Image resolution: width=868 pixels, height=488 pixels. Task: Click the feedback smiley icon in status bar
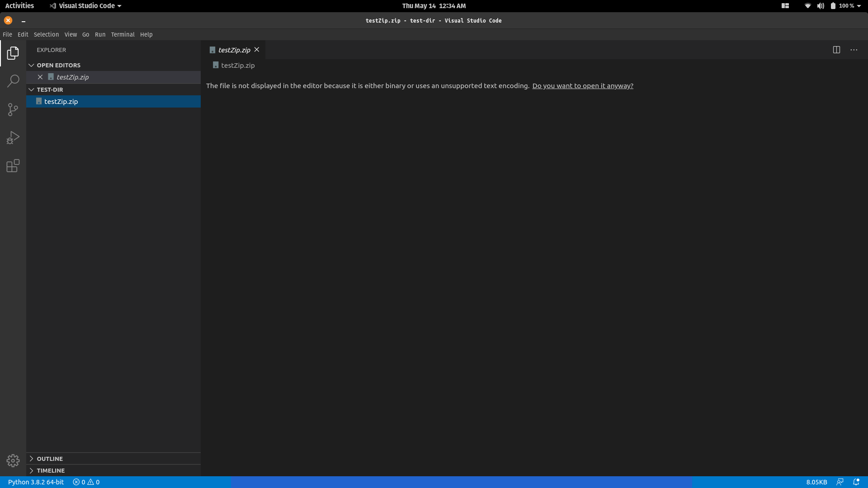841,482
